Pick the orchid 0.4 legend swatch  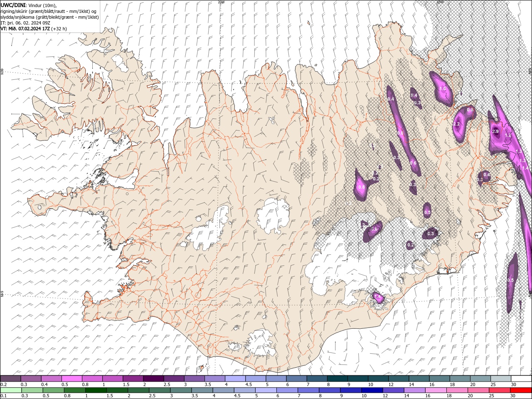coord(51,378)
